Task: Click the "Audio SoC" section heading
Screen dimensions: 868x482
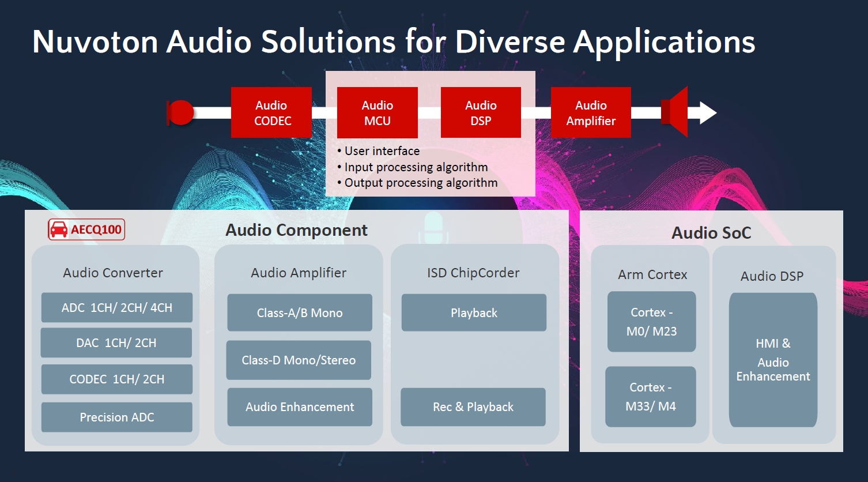Action: 711,233
